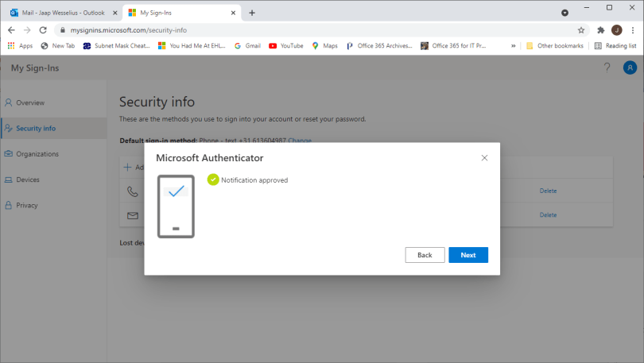
Task: Open Chrome three-dot menu
Action: [x=633, y=30]
